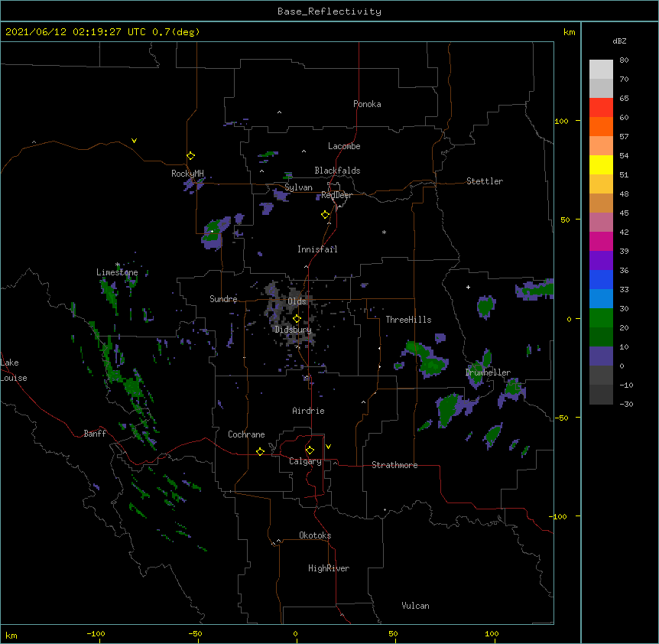This screenshot has width=659, height=644.
Task: Click the light blue 33 dBZ legend swatch
Action: coord(601,298)
